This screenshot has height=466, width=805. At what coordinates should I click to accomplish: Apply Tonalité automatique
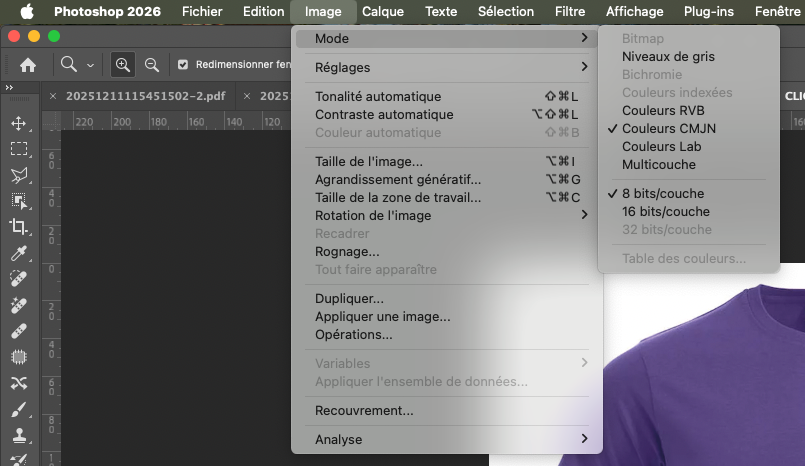click(x=447, y=96)
